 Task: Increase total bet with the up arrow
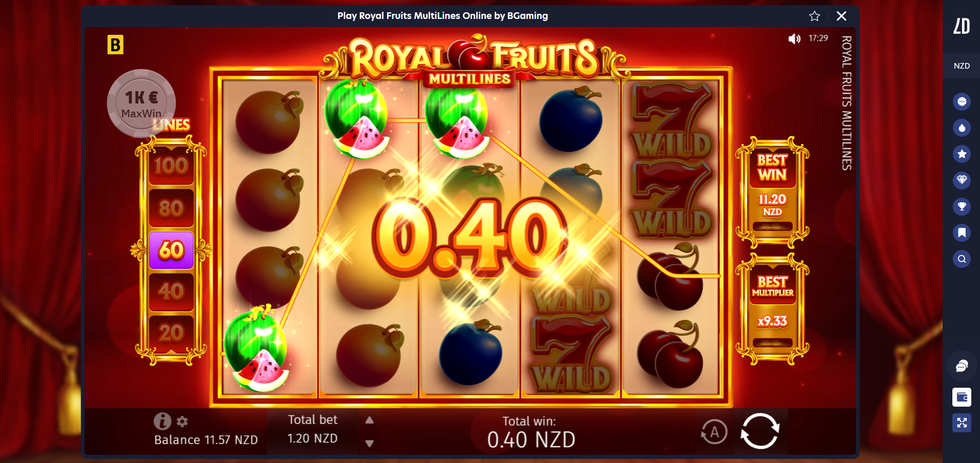tap(369, 420)
